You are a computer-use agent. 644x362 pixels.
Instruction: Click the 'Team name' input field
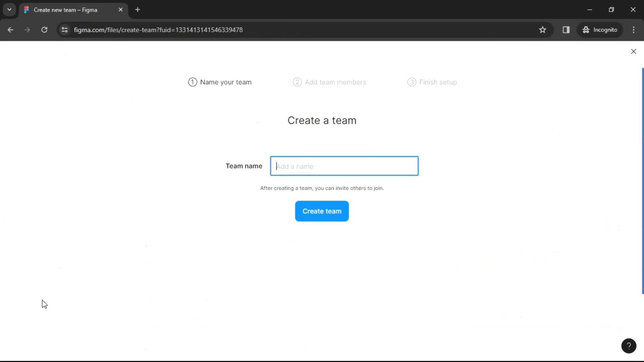click(344, 166)
